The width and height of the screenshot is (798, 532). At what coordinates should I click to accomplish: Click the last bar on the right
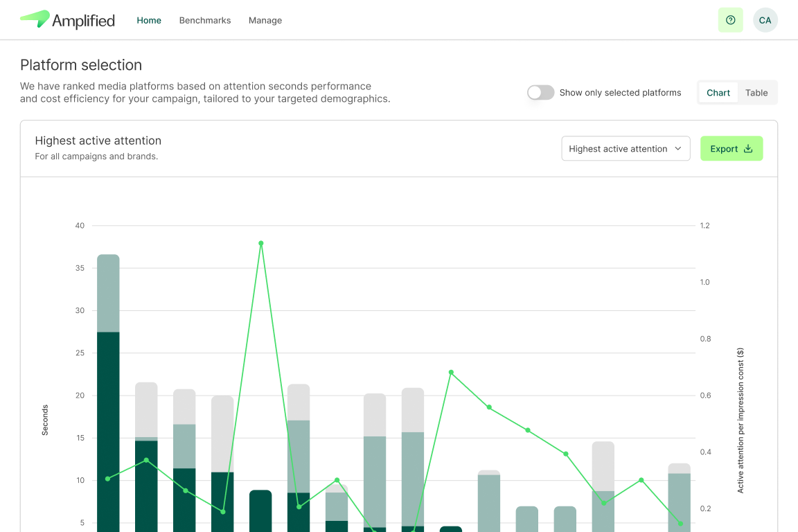coord(679,499)
